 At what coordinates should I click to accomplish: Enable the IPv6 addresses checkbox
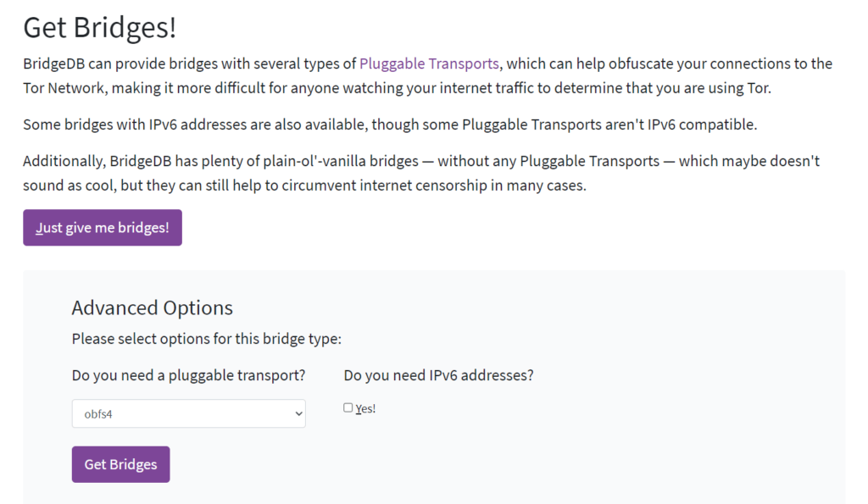point(348,407)
